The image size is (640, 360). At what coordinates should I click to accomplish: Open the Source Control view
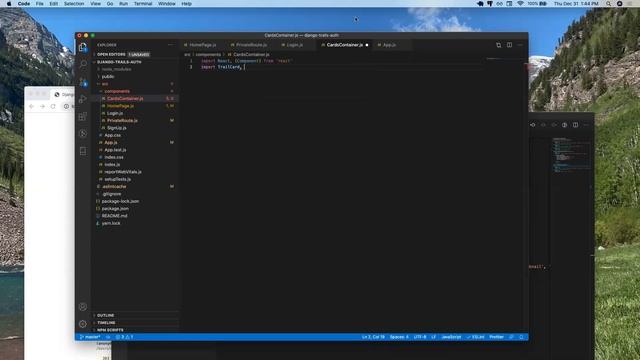click(83, 82)
